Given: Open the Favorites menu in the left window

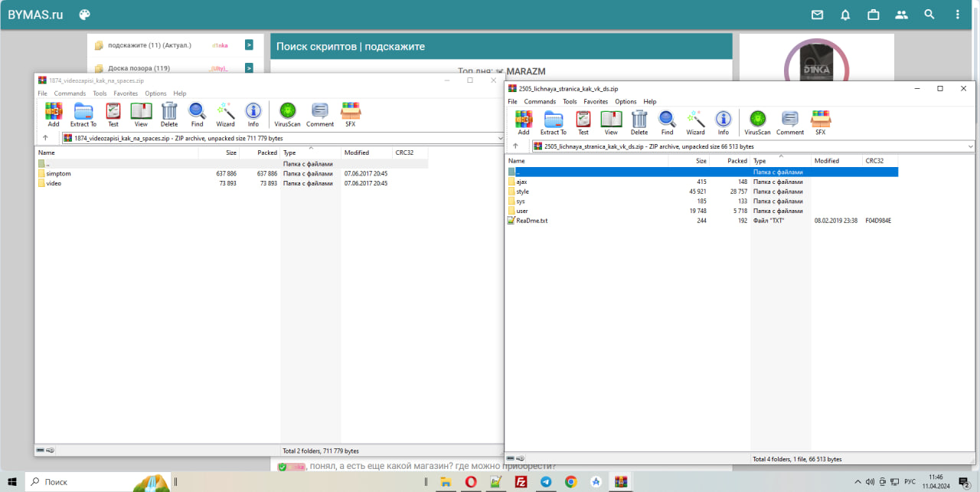Looking at the screenshot, I should coord(126,93).
